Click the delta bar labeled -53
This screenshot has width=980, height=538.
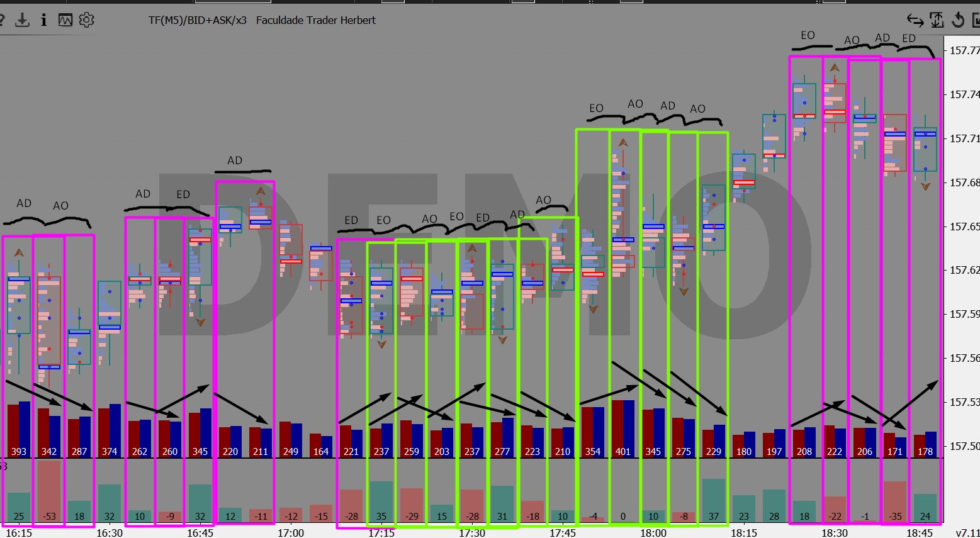point(49,491)
